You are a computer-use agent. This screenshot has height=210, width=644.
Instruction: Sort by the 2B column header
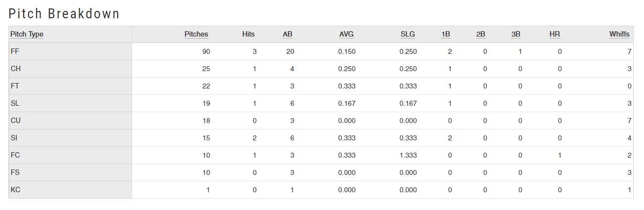point(481,34)
